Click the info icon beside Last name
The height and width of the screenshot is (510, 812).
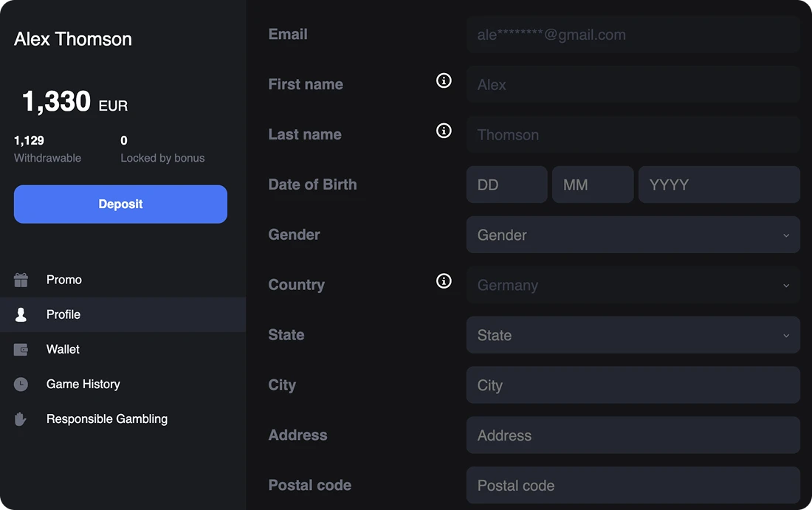click(x=444, y=131)
